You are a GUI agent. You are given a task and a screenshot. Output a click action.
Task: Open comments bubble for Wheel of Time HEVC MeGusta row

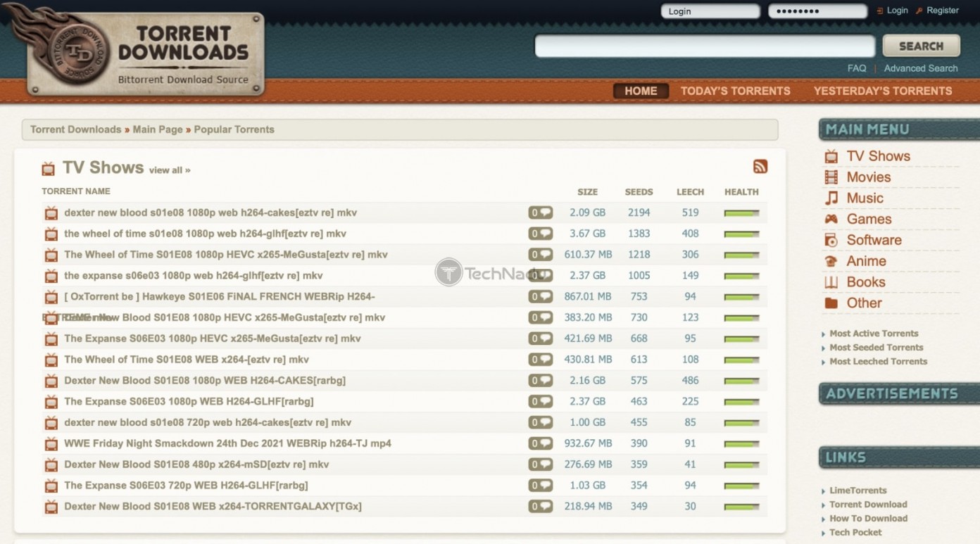coord(541,255)
